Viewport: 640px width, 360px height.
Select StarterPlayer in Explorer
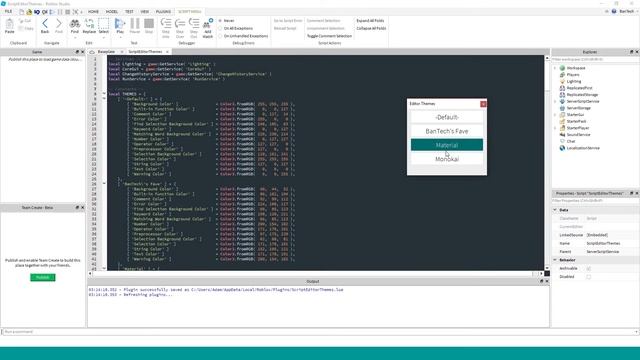tap(578, 128)
